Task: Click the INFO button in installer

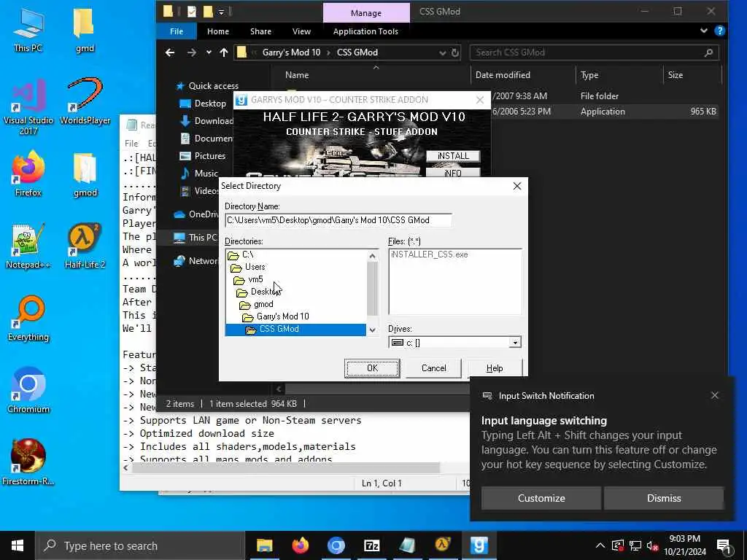Action: pyautogui.click(x=452, y=173)
